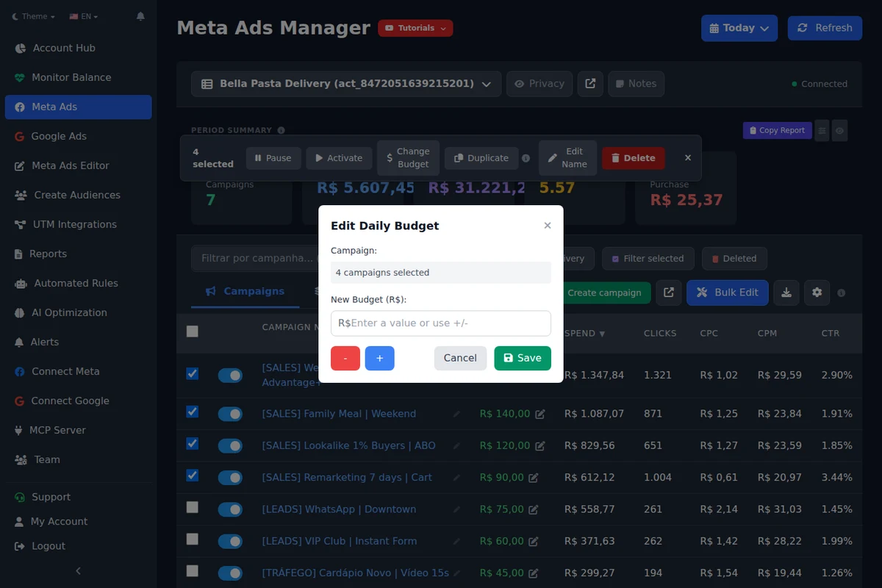Image resolution: width=882 pixels, height=588 pixels.
Task: Open the Bella Pasta Delivery account selector
Action: click(x=346, y=84)
